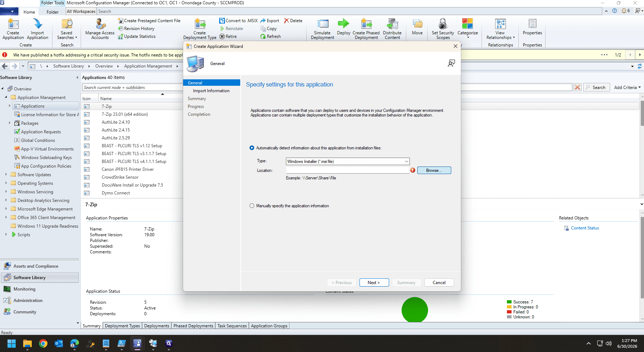Image resolution: width=644 pixels, height=352 pixels.
Task: Open Manage Access Accounts tool
Action: click(100, 29)
